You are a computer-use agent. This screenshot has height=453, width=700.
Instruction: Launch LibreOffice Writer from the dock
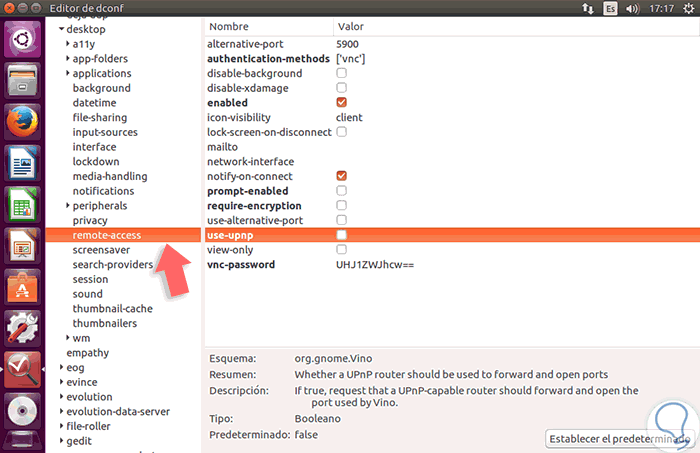click(x=22, y=164)
